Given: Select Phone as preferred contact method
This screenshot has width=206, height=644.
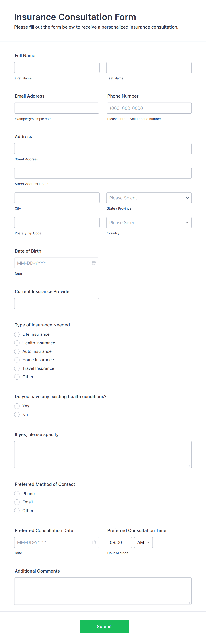Looking at the screenshot, I should tap(17, 494).
